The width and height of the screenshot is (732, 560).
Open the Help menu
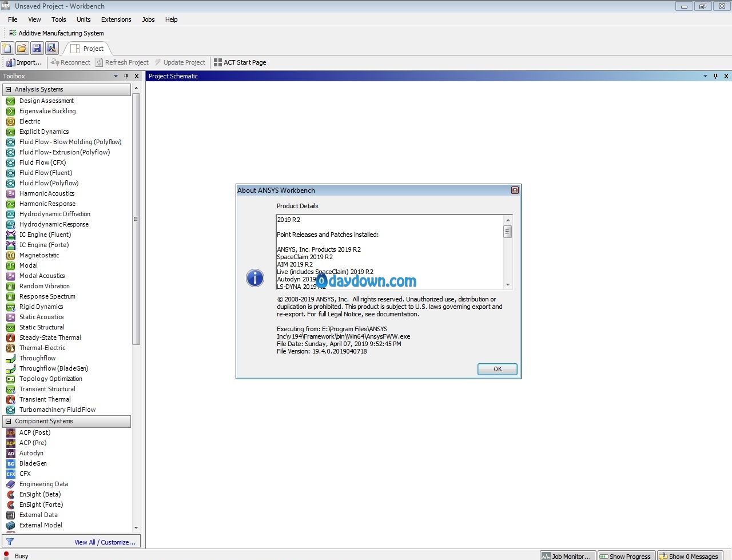[x=172, y=19]
